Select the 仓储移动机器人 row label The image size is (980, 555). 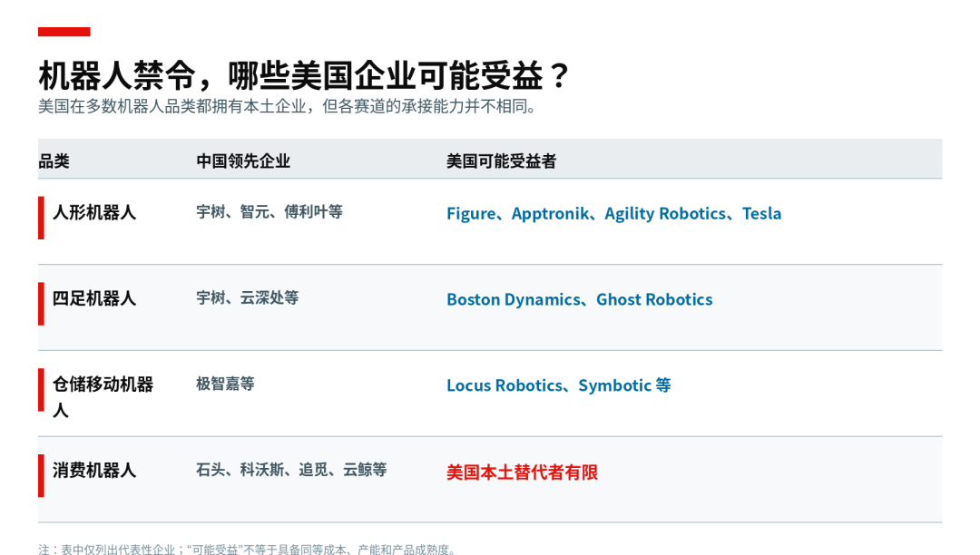coord(103,397)
